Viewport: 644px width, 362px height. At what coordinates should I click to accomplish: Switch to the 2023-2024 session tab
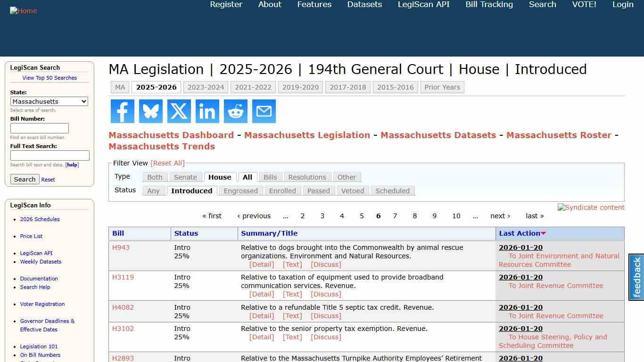pyautogui.click(x=206, y=87)
